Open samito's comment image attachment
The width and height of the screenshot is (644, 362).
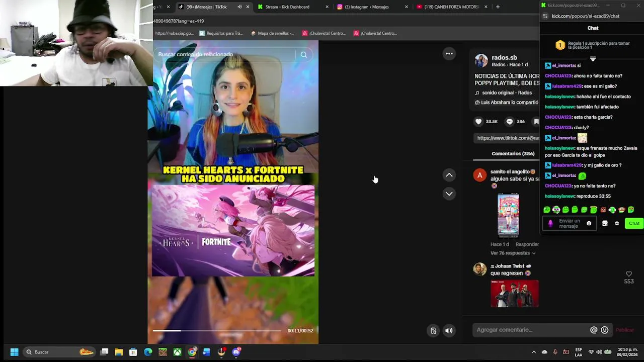508,215
